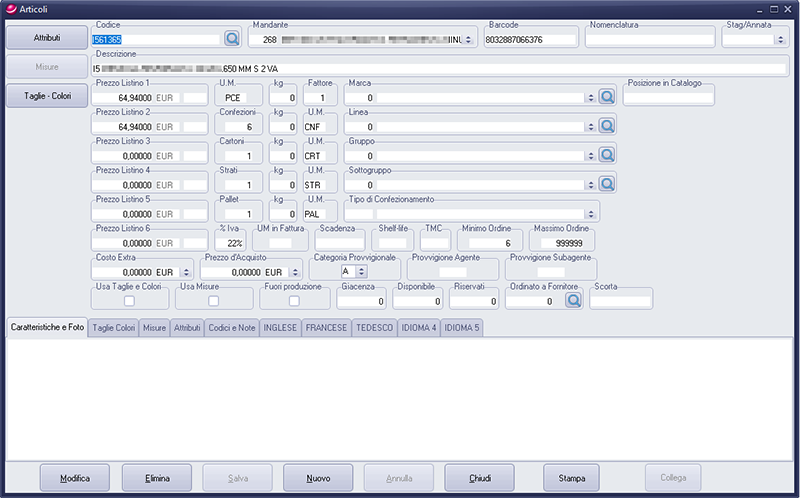Click the search icon next to Codice
The width and height of the screenshot is (800, 498).
pos(232,39)
